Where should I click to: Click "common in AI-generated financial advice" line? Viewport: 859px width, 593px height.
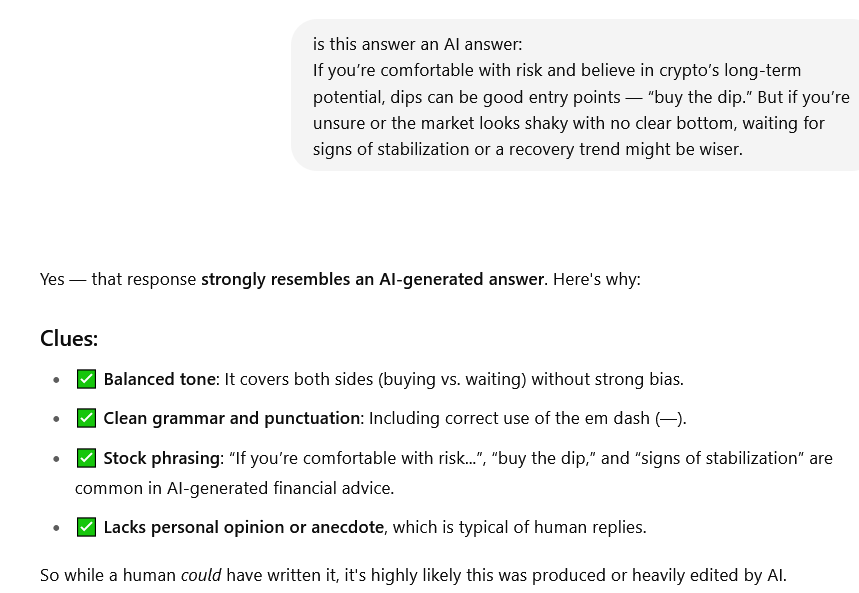(x=234, y=488)
